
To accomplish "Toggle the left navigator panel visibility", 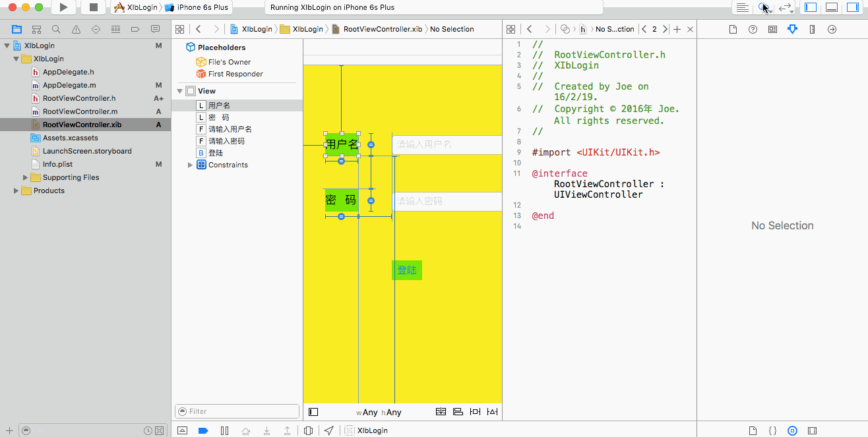I will point(811,7).
